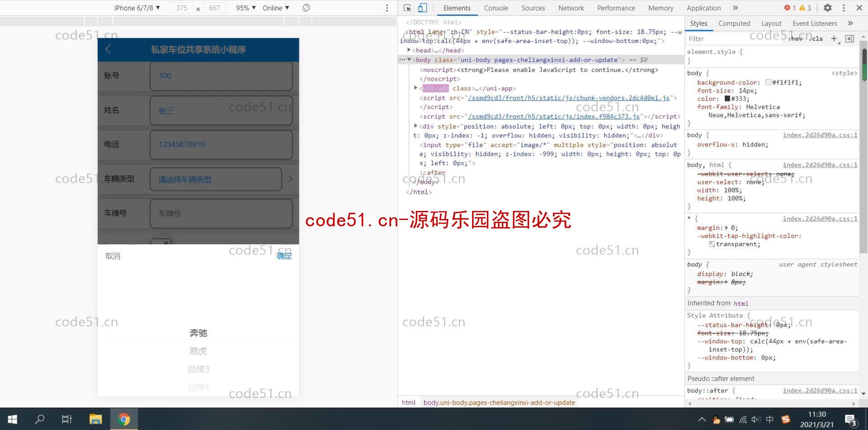Image resolution: width=868 pixels, height=430 pixels.
Task: Click the inspect element picker icon
Action: click(407, 8)
